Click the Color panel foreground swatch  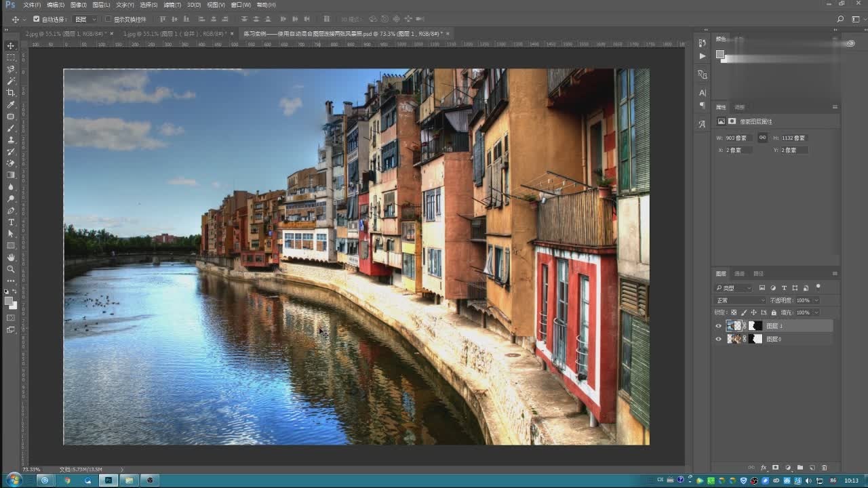tap(720, 55)
